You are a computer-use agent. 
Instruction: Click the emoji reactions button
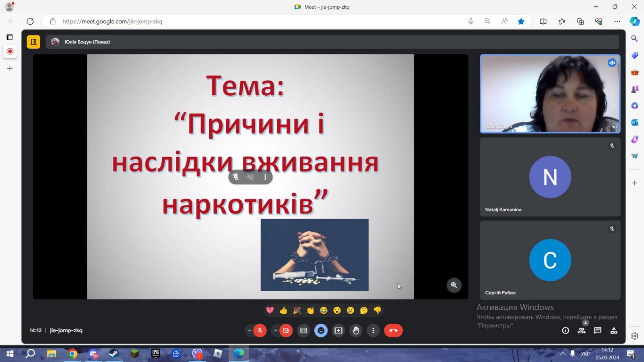coord(321,331)
